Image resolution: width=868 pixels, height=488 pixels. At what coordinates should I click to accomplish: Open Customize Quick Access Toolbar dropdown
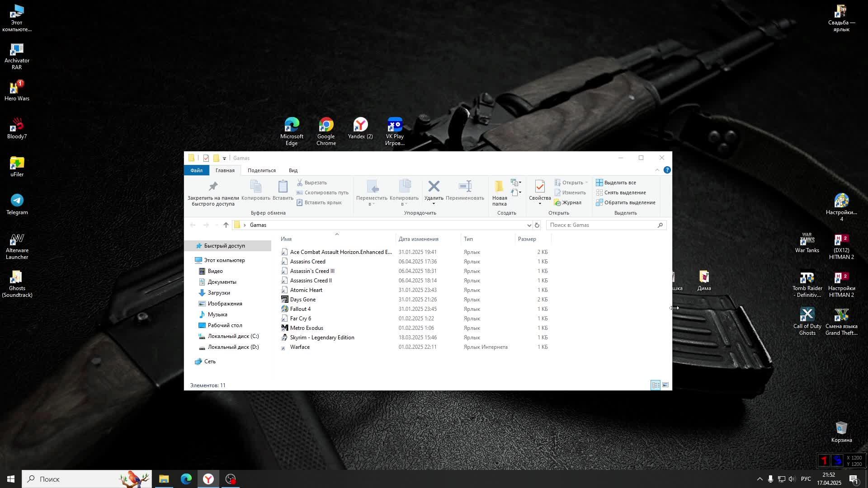[x=224, y=158]
